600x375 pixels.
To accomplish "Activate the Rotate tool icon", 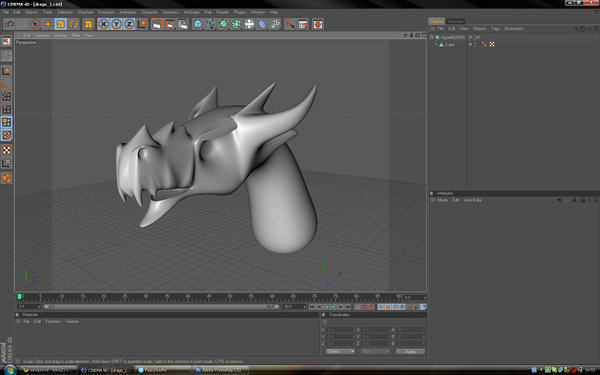I will tap(73, 24).
